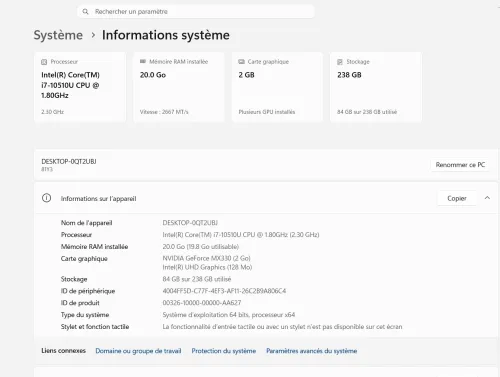Click the 2.30 GHz processor speed text
The image size is (500, 377).
pos(52,112)
